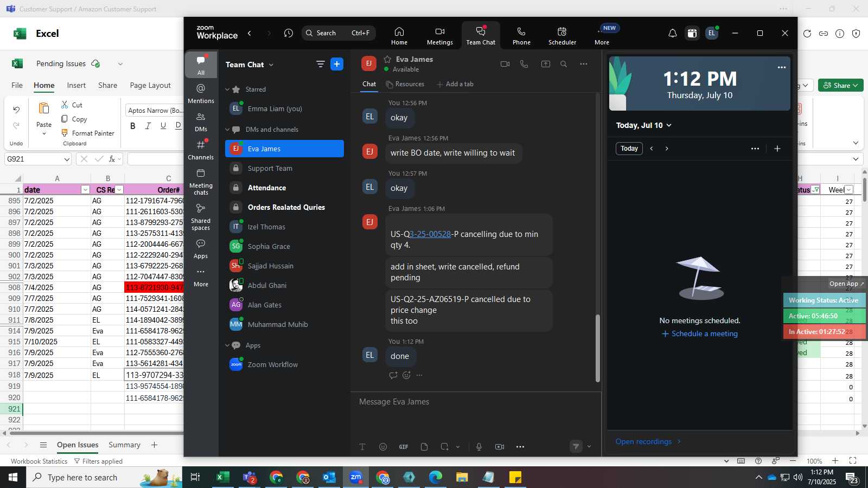This screenshot has width=868, height=488.
Task: Open text formatting options in composer
Action: click(362, 447)
